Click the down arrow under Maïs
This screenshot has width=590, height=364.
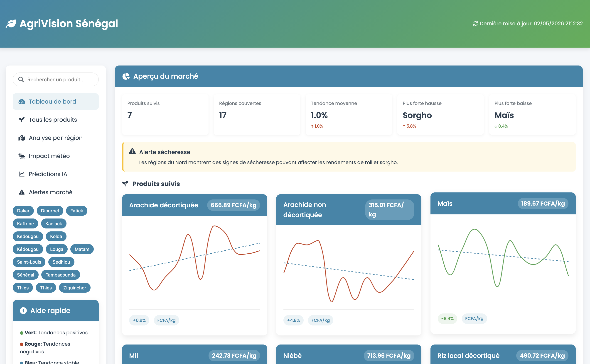496,126
